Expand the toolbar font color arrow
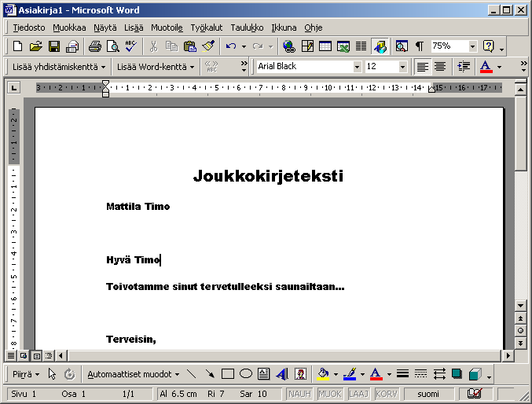Screen dimensions: 532x404 [x=499, y=67]
